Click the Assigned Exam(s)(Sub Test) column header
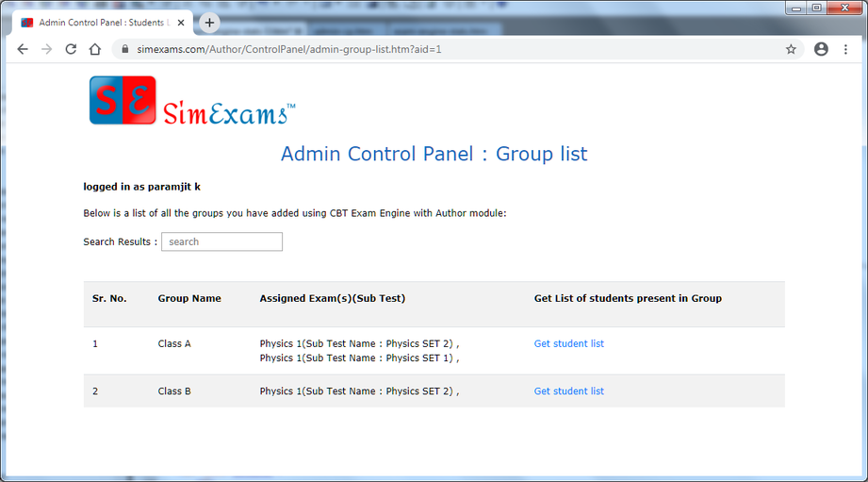 coord(332,298)
